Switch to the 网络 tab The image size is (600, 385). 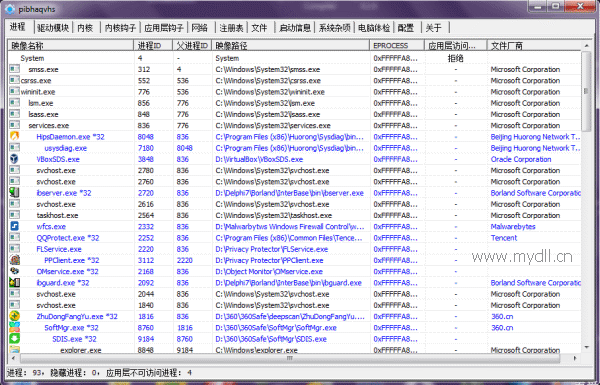pos(199,28)
